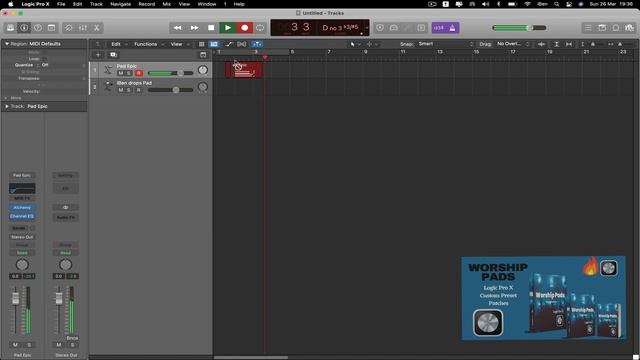This screenshot has height=360, width=640.
Task: Open the Window menu
Action: pos(207,4)
